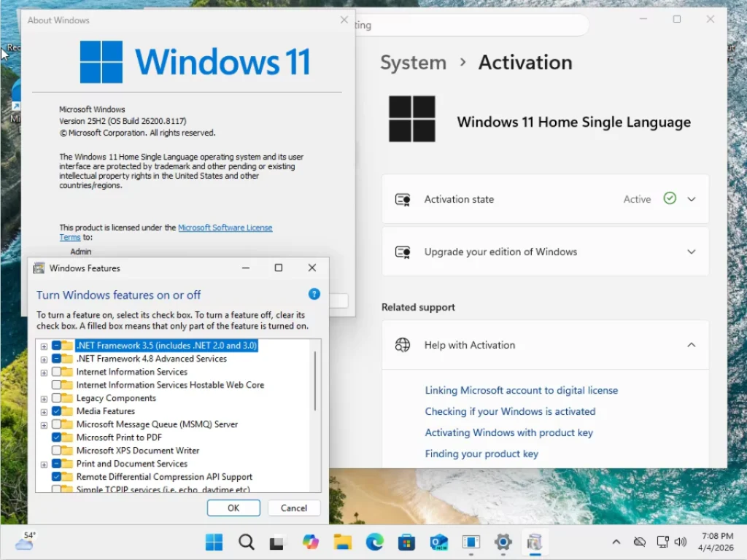Enable Microsoft XPS Document Writer checkbox
747x560 pixels.
(x=57, y=451)
